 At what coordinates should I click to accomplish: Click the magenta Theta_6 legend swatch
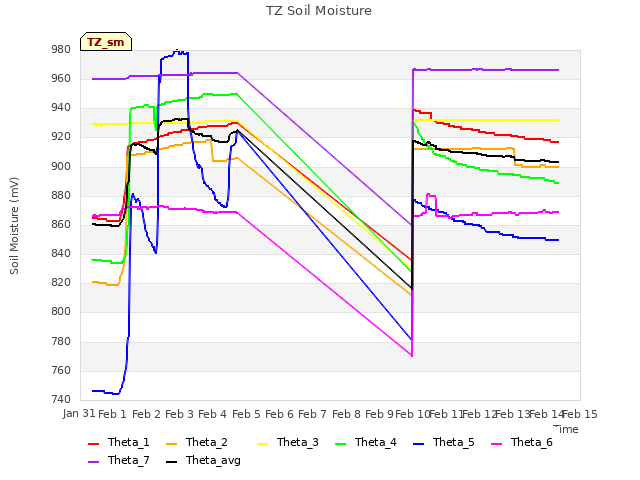497,443
